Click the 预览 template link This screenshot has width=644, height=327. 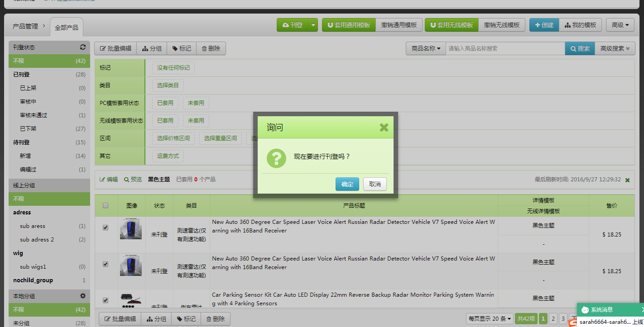click(133, 180)
